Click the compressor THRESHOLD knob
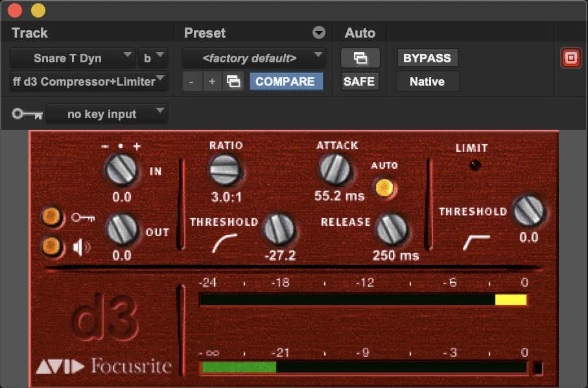The width and height of the screenshot is (588, 388). point(279,229)
